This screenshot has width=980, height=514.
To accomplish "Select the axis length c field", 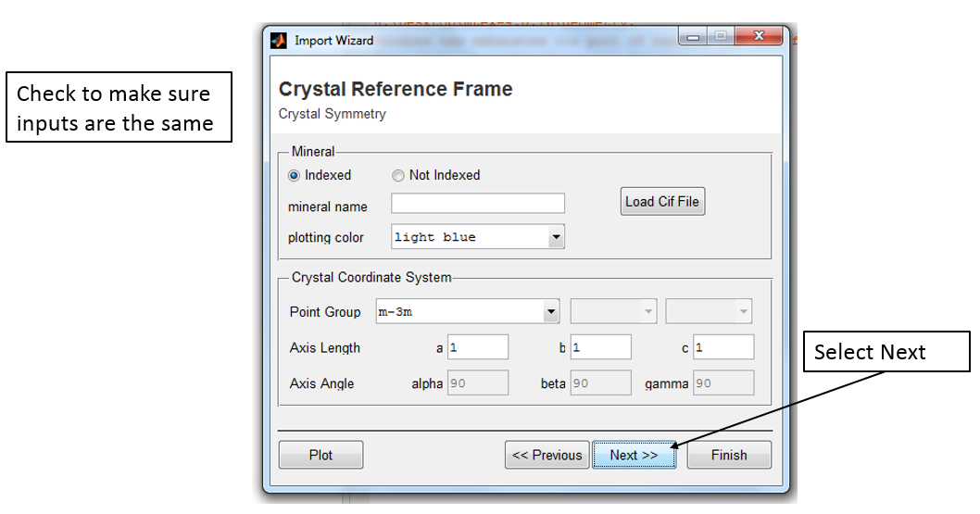I will [722, 348].
